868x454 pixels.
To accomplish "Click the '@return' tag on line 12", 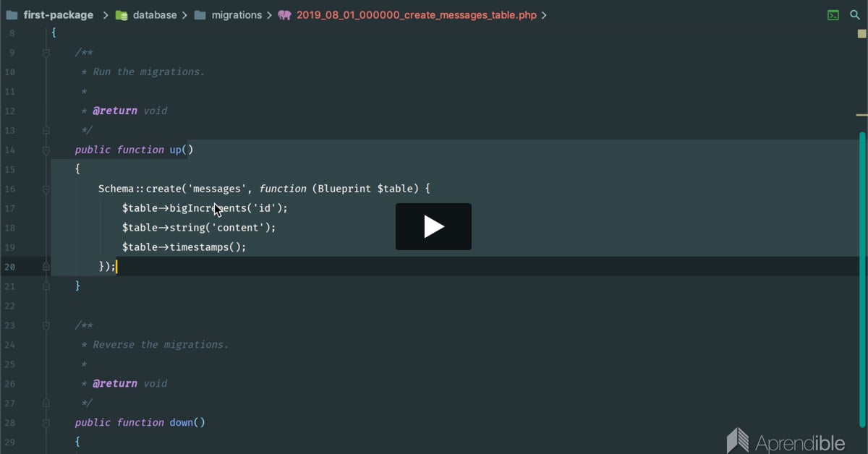I will click(115, 111).
